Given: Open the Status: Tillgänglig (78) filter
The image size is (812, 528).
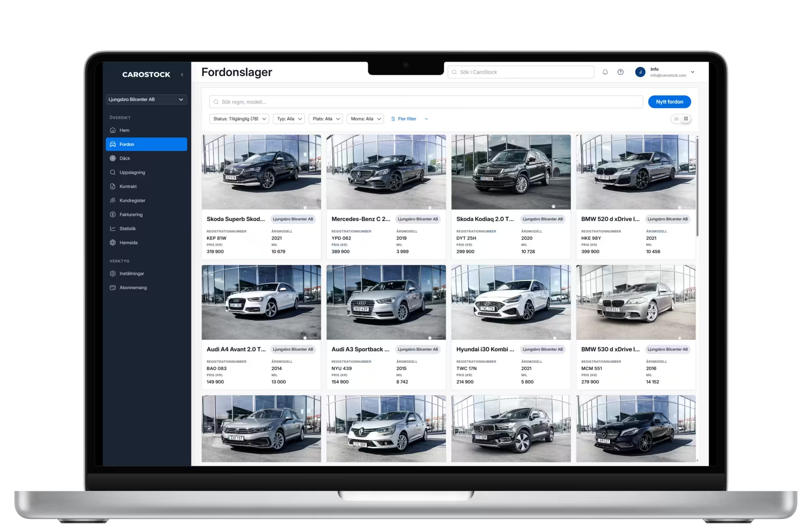Looking at the screenshot, I should click(x=239, y=119).
